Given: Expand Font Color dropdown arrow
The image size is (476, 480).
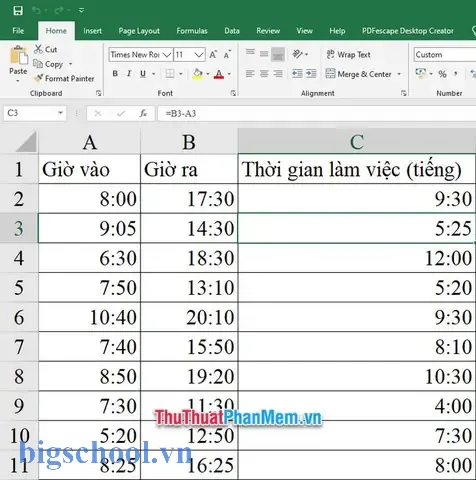Looking at the screenshot, I should pyautogui.click(x=229, y=74).
